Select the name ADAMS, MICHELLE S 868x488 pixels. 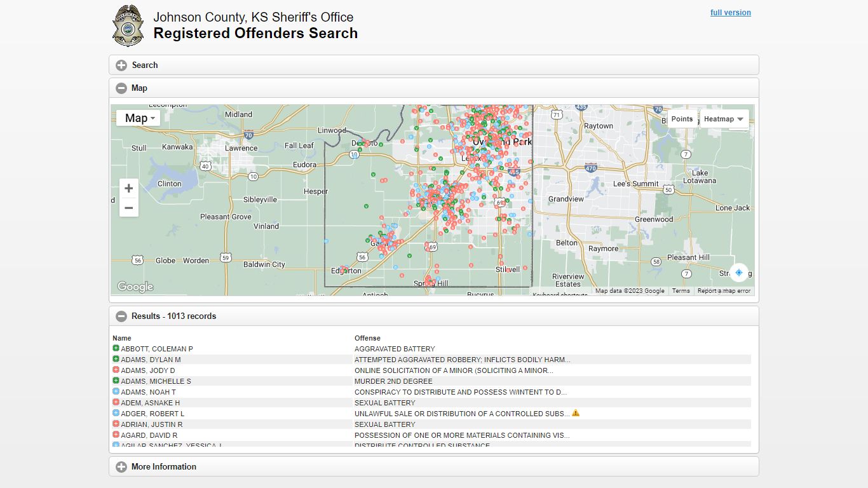pos(156,381)
